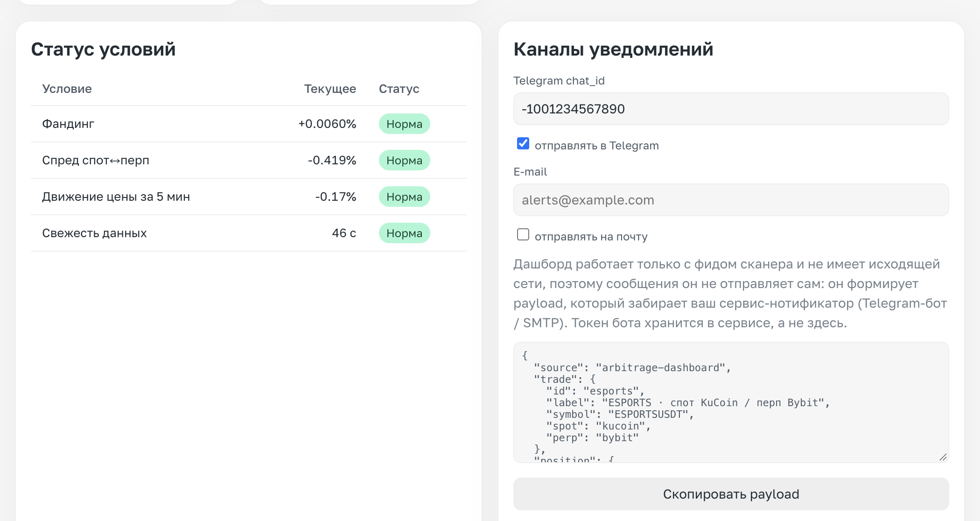Image resolution: width=980 pixels, height=521 pixels.
Task: Click the "Норма" badge in Спред row
Action: point(404,160)
